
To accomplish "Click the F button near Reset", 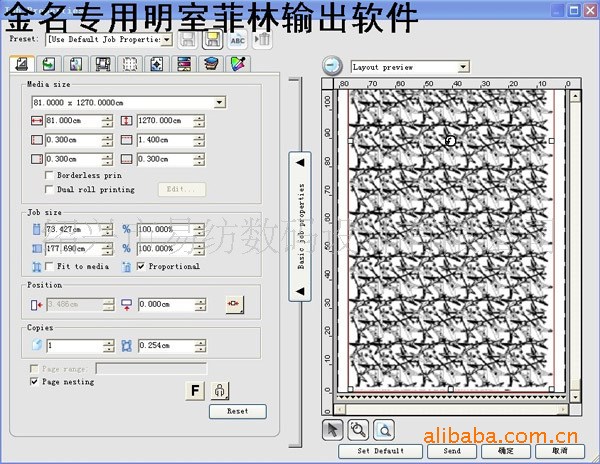I will 195,391.
